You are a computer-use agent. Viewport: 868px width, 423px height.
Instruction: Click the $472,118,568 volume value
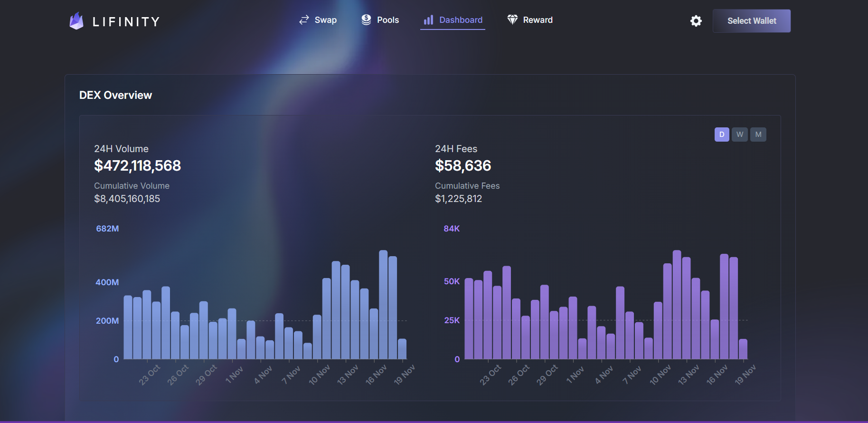(138, 165)
